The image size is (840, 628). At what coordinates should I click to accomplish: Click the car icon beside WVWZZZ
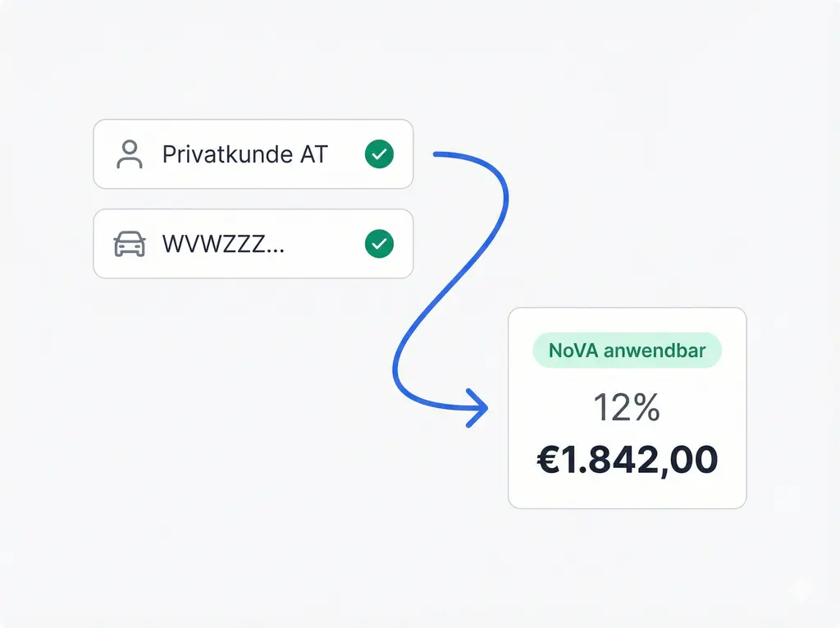click(129, 244)
